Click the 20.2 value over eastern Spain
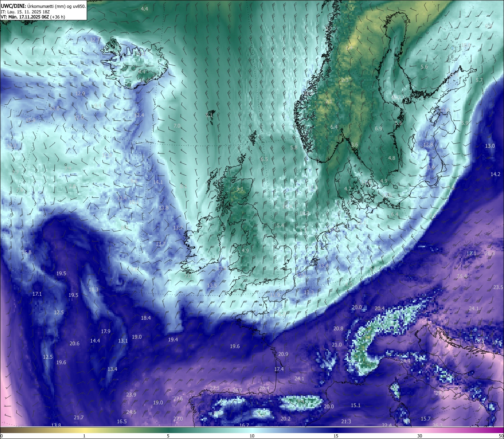504x439 pixels. tap(285, 419)
